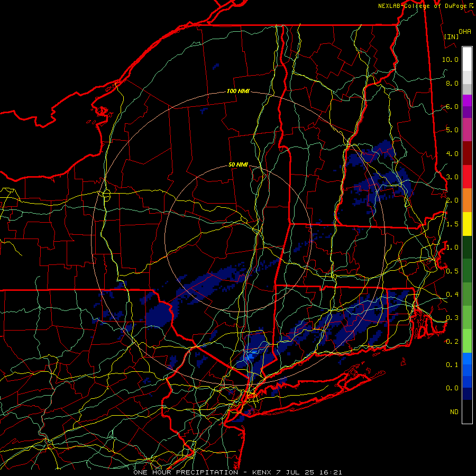Click the "0.0" legend value

click(452, 388)
